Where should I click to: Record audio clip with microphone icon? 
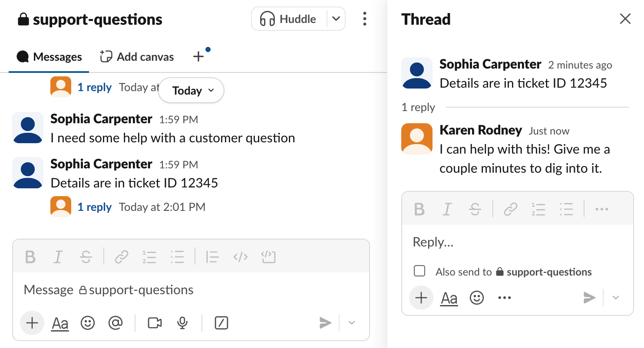[182, 323]
